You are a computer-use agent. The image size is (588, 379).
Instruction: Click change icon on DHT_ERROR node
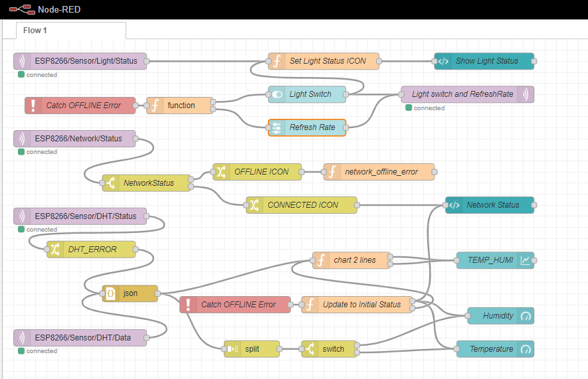coord(55,250)
